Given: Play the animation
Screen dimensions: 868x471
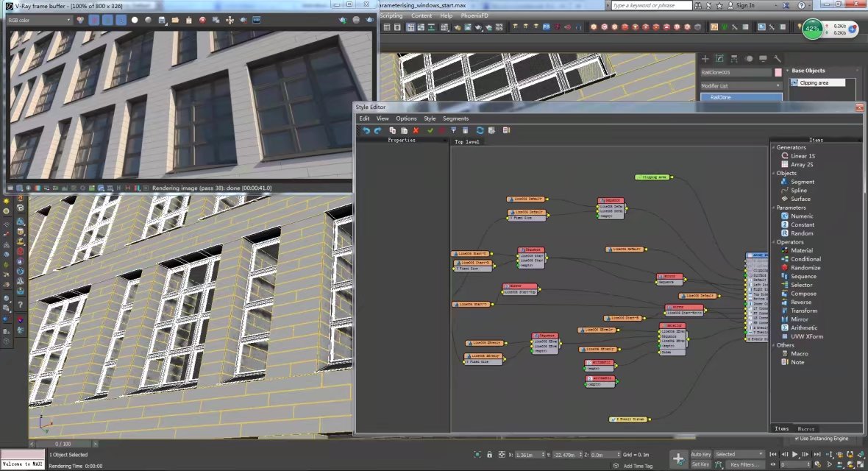Looking at the screenshot, I should [795, 454].
